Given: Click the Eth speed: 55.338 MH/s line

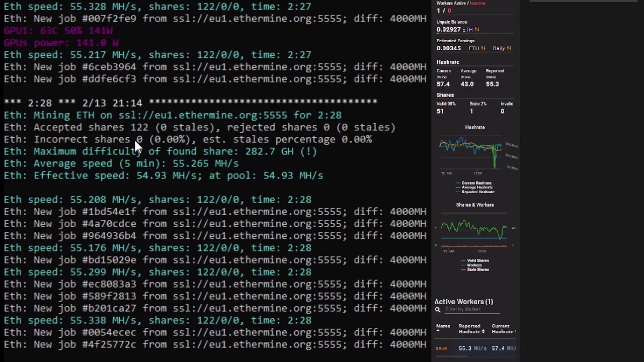Looking at the screenshot, I should click(x=157, y=320).
